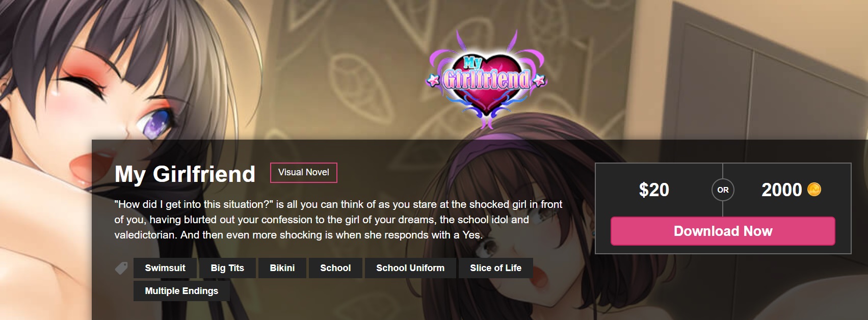
Task: Click the dark price panel around Download Now
Action: (x=723, y=208)
